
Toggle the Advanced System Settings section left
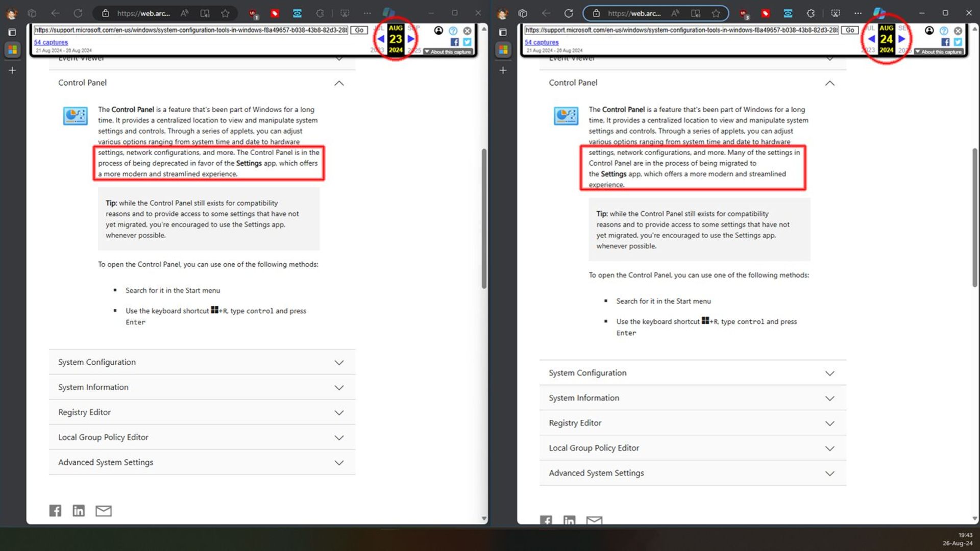[202, 462]
